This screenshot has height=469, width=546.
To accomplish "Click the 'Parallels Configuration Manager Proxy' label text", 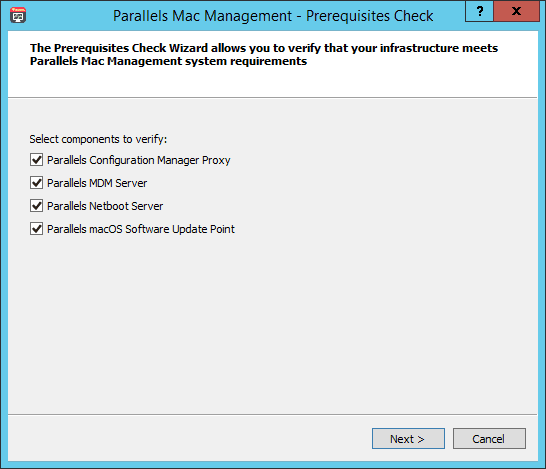I will (x=139, y=160).
